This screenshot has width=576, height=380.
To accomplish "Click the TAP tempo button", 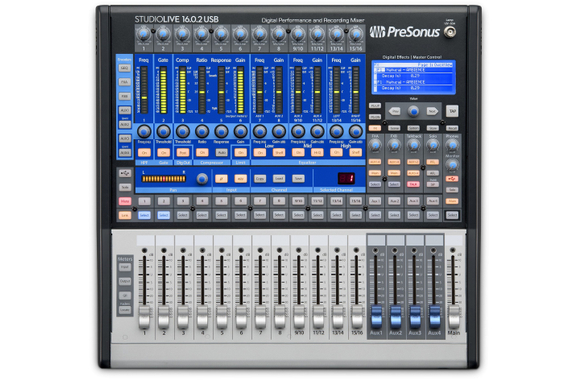I will pyautogui.click(x=452, y=111).
